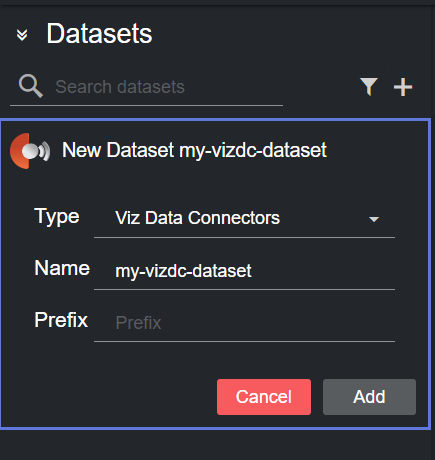Screen dimensions: 435x460
Task: Click the New Dataset my-vizdc-dataset heading
Action: [194, 150]
